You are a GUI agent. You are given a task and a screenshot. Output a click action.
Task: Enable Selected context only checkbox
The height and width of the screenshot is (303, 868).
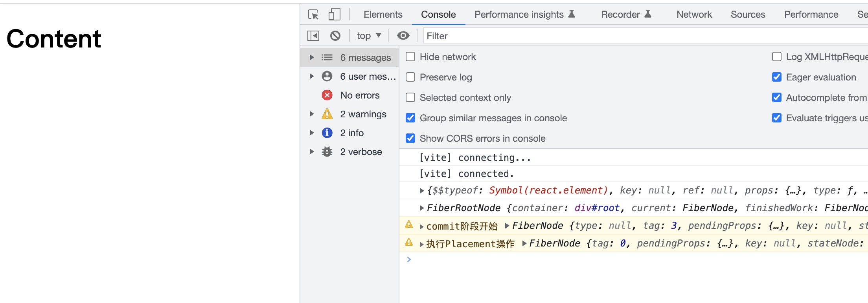[410, 98]
